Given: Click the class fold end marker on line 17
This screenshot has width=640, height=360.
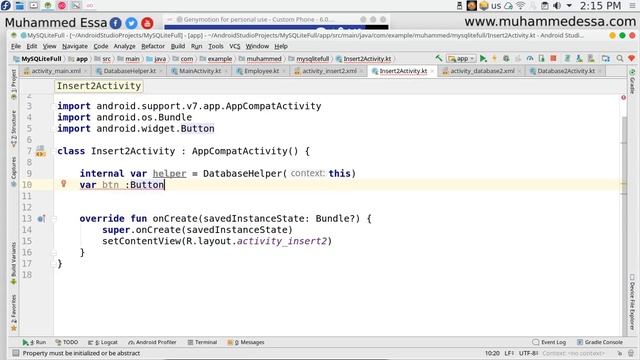Looking at the screenshot, I should tap(54, 264).
